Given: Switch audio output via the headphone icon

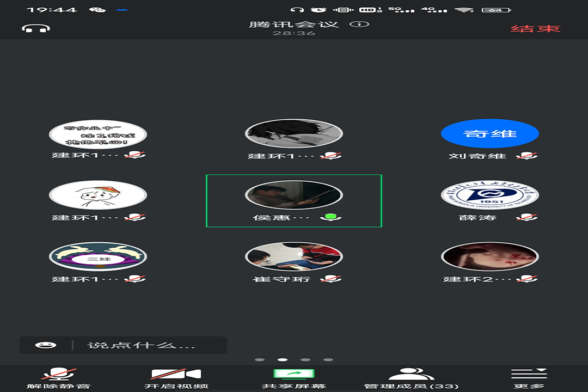Looking at the screenshot, I should 36,28.
